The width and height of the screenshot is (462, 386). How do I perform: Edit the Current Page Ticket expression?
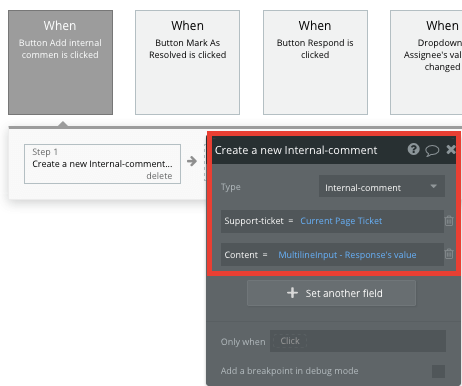pyautogui.click(x=341, y=221)
